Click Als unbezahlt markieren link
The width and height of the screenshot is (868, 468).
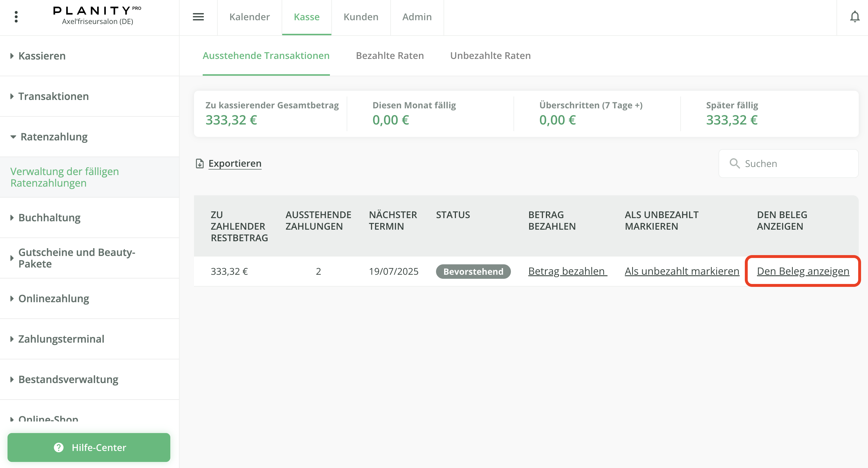tap(682, 271)
